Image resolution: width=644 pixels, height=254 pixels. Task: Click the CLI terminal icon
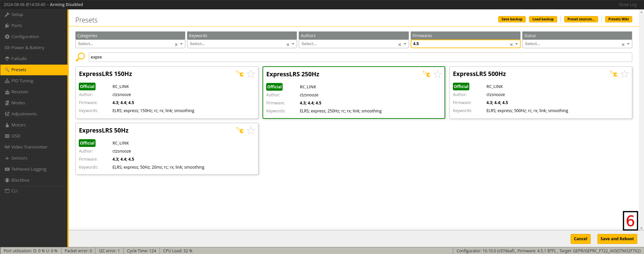click(7, 191)
